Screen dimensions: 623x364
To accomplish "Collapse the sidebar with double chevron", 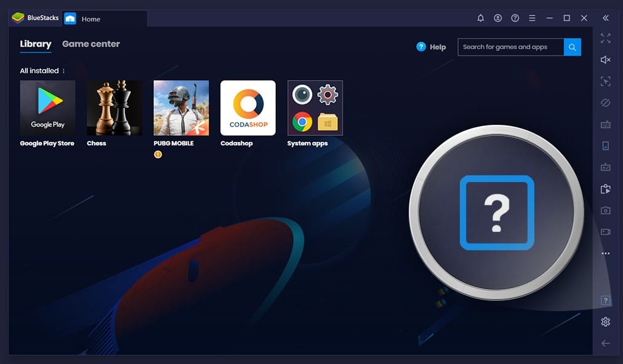I will (x=606, y=18).
